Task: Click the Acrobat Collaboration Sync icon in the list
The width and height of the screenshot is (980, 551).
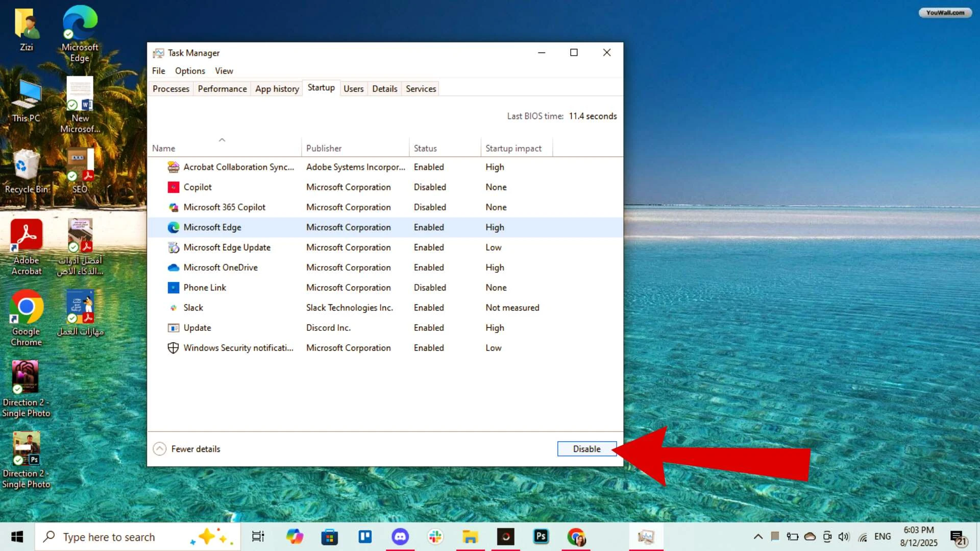Action: [x=174, y=167]
